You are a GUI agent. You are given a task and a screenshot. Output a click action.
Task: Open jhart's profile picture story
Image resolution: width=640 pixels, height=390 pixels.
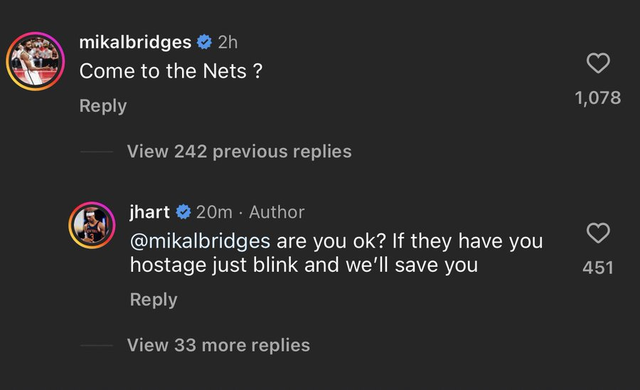coord(92,225)
